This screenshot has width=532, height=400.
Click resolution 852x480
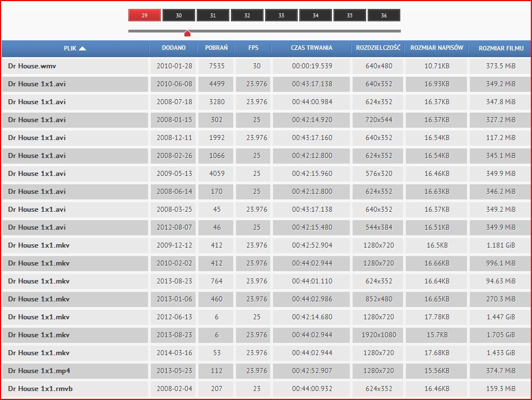pos(378,299)
